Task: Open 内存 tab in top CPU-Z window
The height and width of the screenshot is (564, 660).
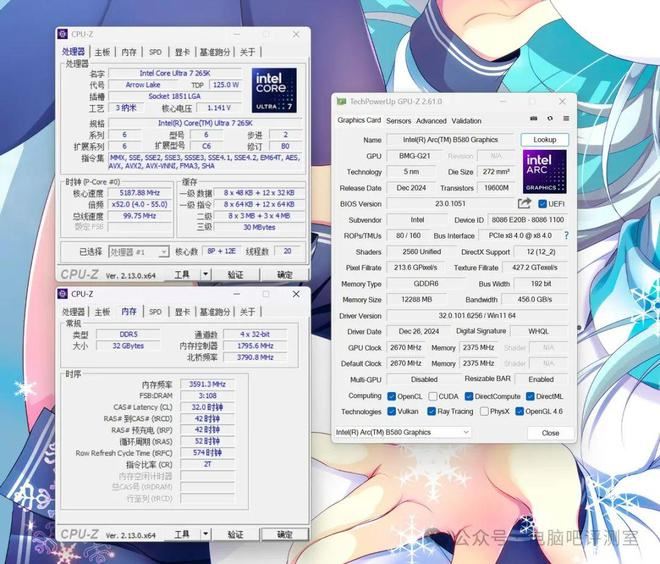Action: click(129, 52)
